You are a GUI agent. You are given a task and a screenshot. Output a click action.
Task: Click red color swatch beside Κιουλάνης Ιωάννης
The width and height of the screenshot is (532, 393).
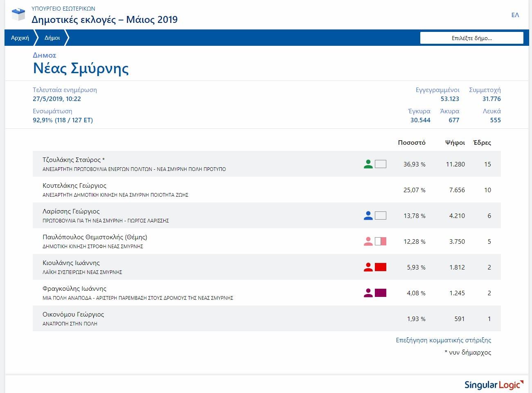coord(381,267)
